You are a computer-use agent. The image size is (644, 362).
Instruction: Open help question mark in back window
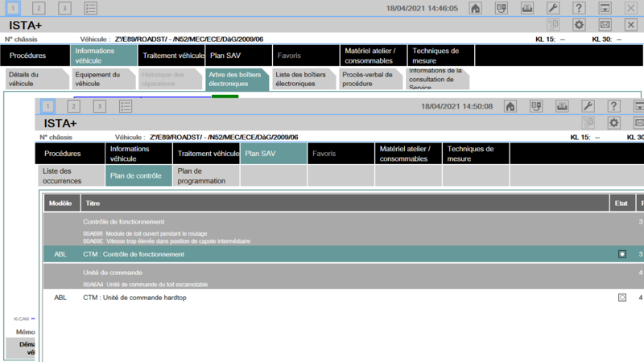coord(579,8)
